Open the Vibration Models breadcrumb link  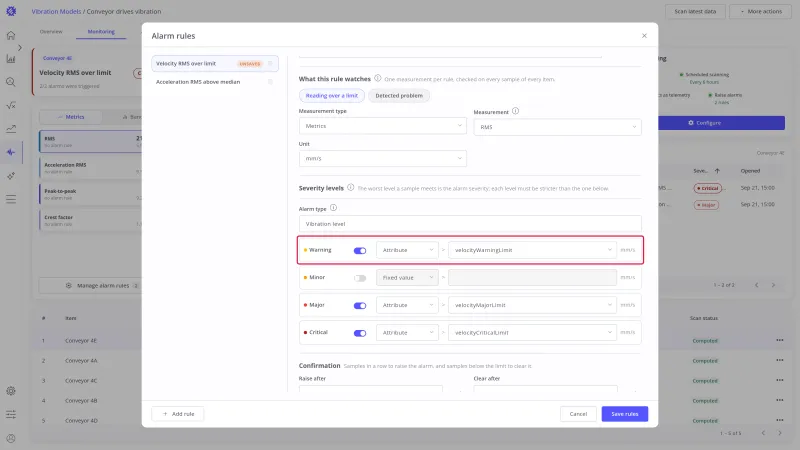[x=56, y=11]
